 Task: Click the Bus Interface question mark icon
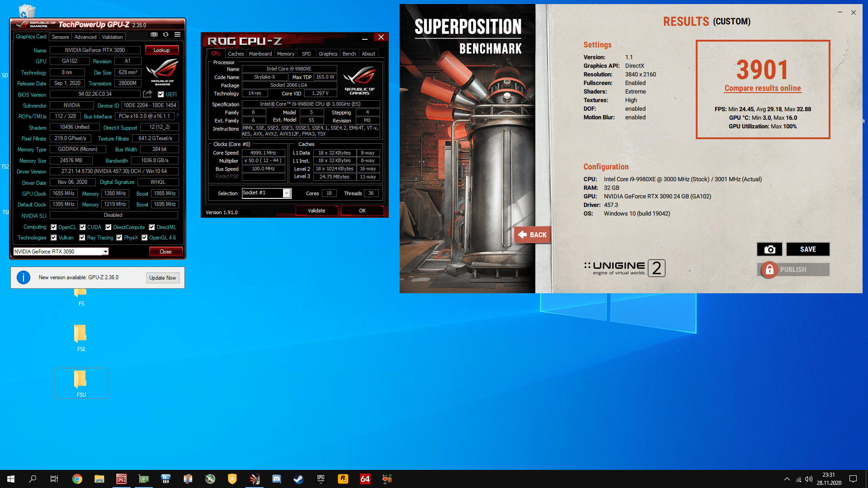pos(178,116)
